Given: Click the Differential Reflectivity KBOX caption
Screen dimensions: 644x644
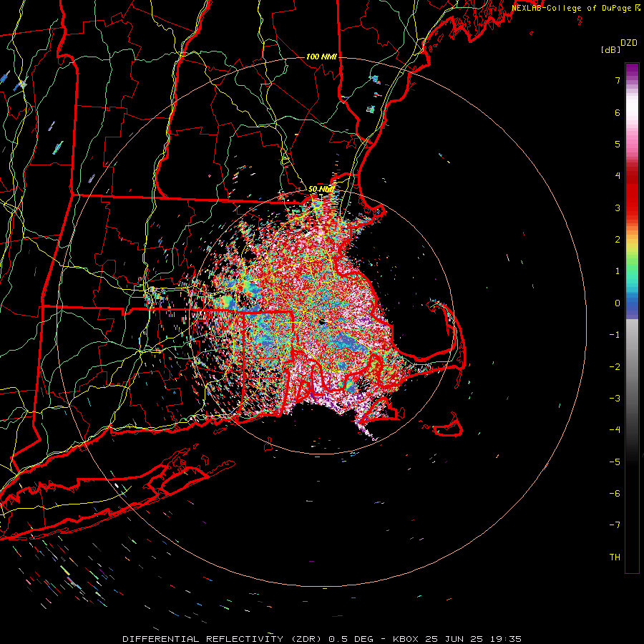Looking at the screenshot, I should pyautogui.click(x=322, y=639).
